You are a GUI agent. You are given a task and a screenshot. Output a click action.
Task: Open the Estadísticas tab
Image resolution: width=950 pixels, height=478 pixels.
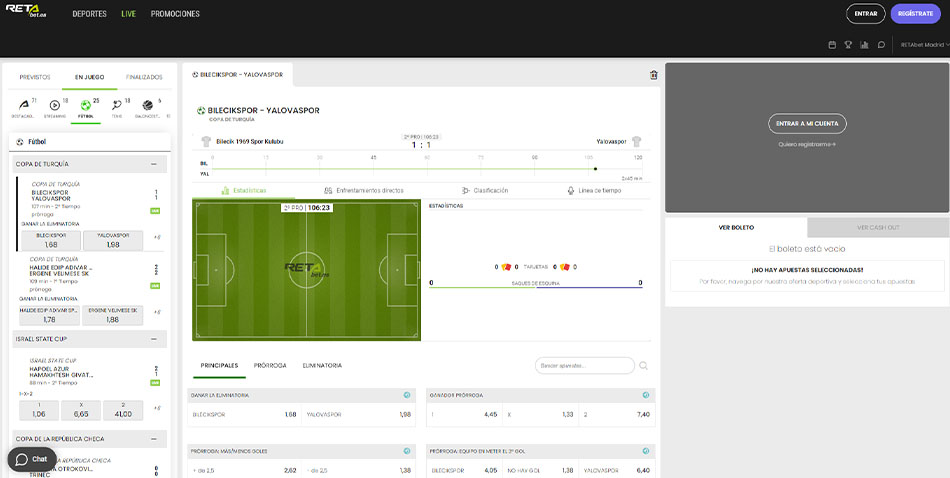point(244,190)
